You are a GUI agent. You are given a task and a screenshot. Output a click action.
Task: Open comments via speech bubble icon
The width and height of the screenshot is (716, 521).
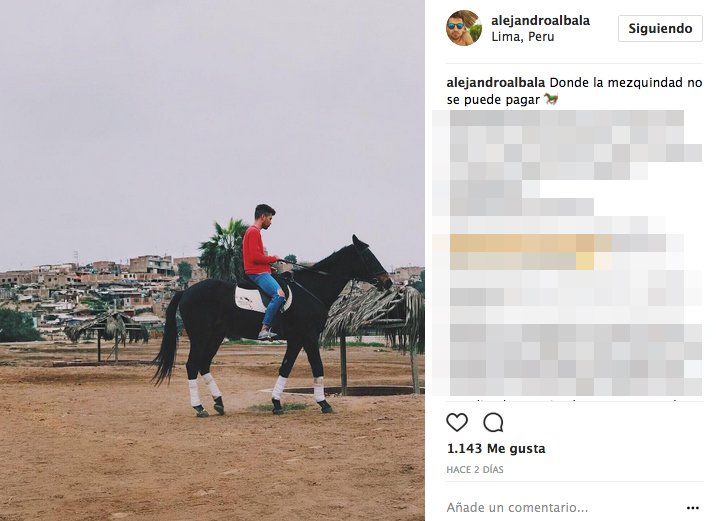[493, 422]
